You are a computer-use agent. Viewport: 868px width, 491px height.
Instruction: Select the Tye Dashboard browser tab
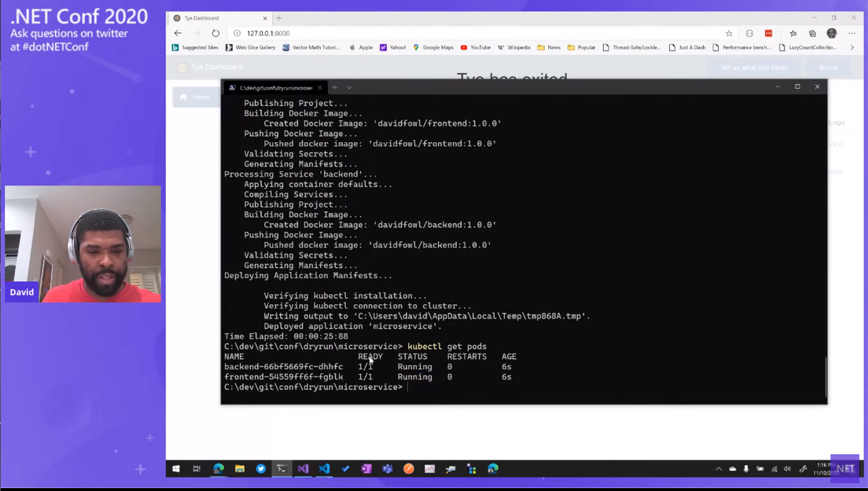220,18
